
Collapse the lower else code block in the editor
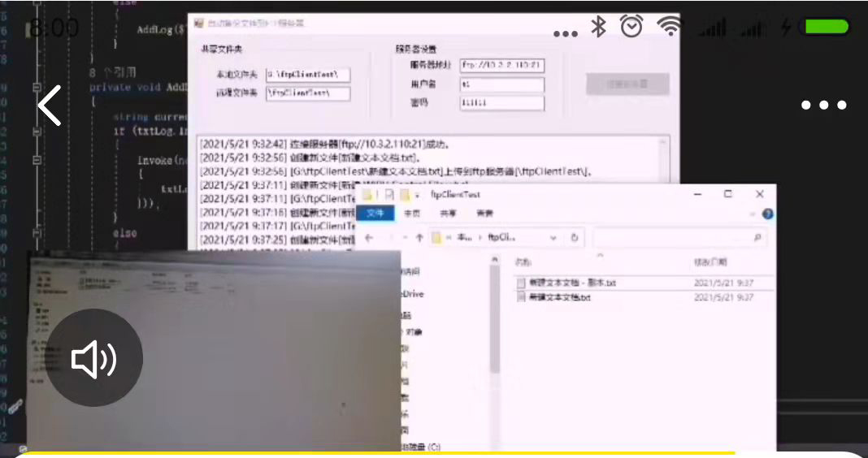(x=37, y=233)
